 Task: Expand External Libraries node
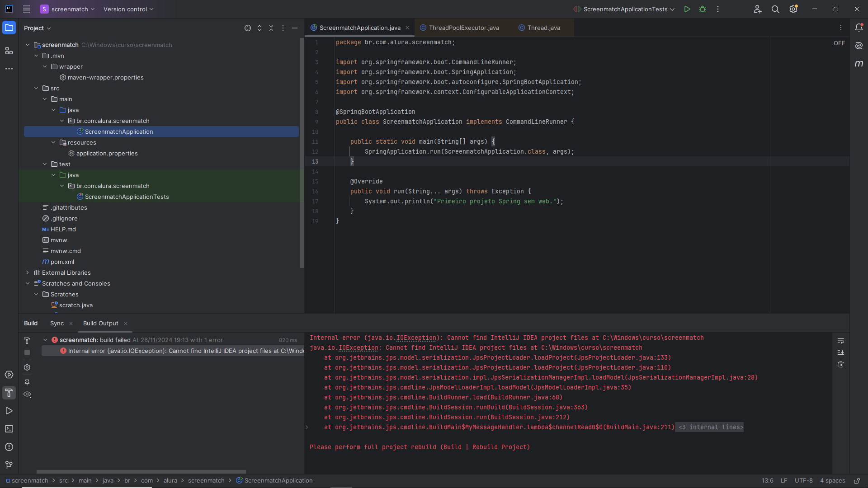click(28, 272)
